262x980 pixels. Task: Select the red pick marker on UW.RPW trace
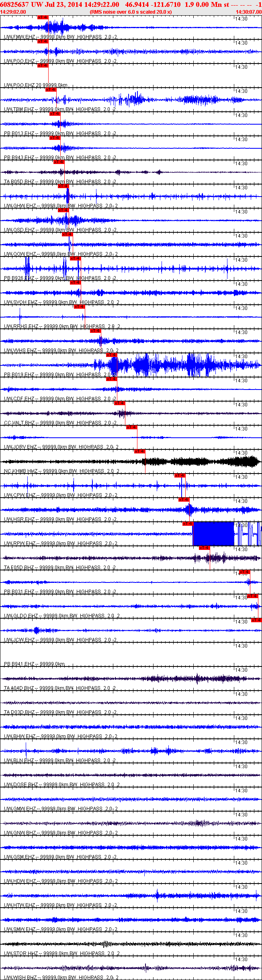[x=188, y=524]
